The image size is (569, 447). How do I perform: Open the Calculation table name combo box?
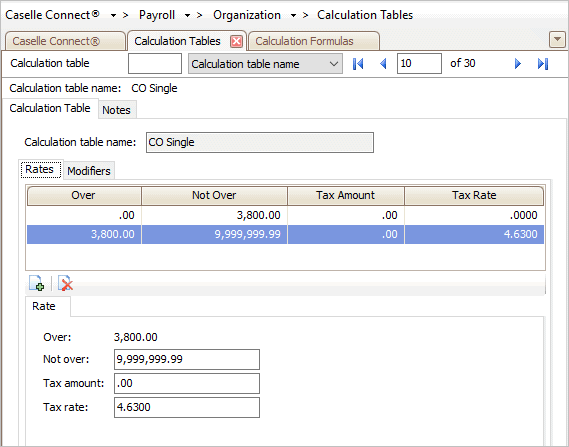[265, 64]
